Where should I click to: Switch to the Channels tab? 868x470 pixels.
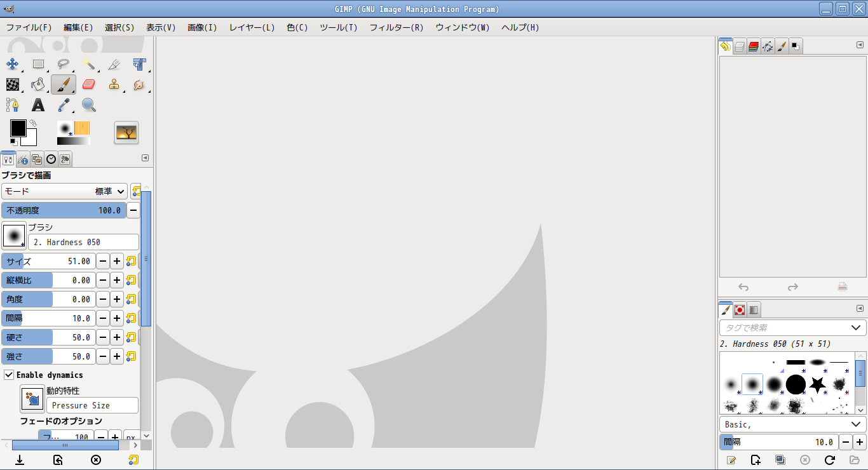(x=754, y=46)
